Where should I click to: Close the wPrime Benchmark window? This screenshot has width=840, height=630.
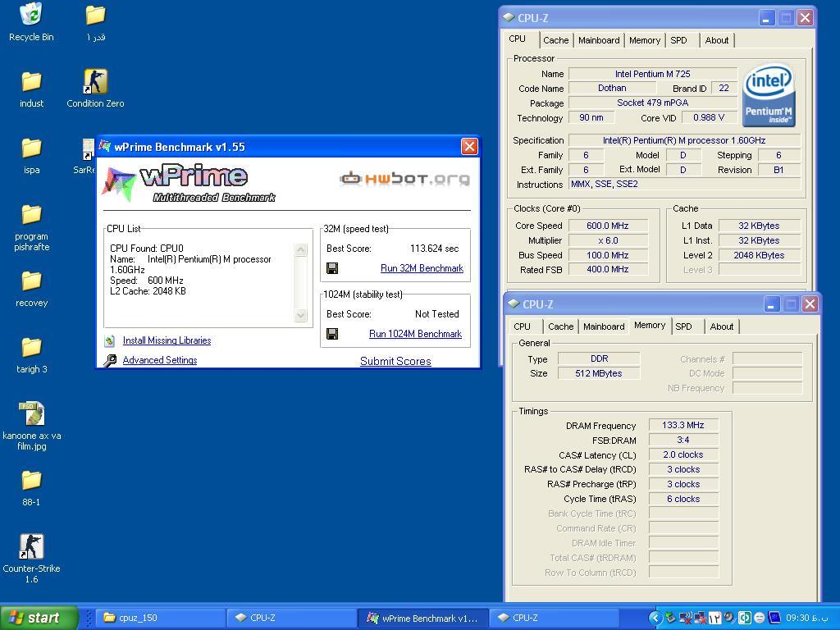[469, 146]
